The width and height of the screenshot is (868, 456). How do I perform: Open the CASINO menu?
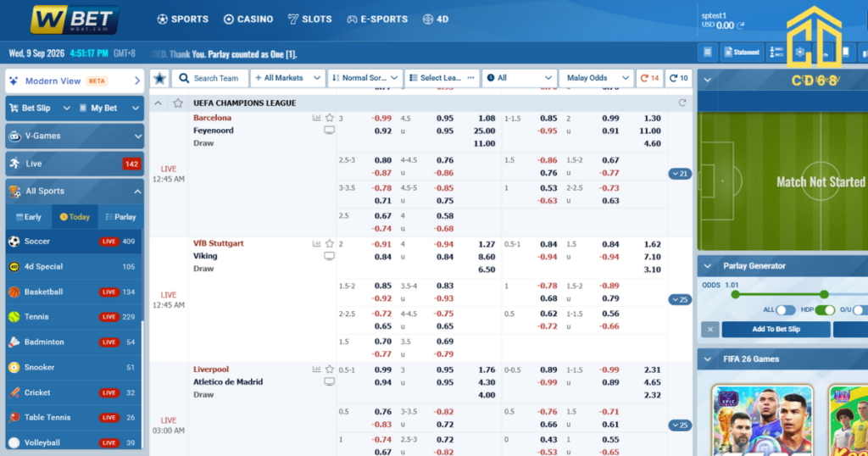248,19
